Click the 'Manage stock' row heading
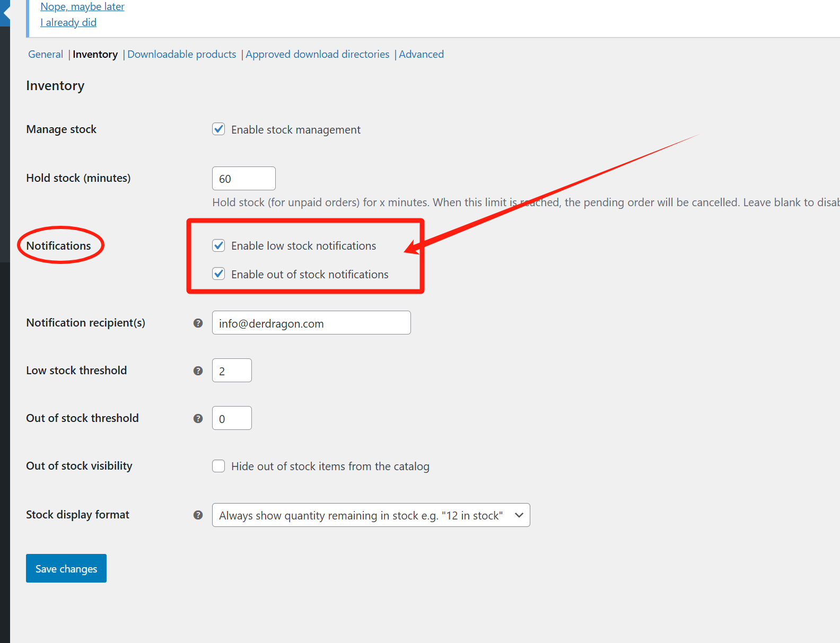This screenshot has width=840, height=643. click(61, 129)
